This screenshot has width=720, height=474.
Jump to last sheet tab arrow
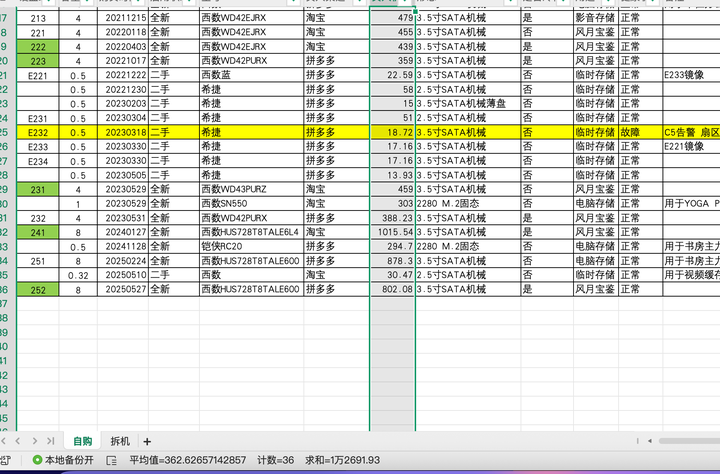(51, 441)
